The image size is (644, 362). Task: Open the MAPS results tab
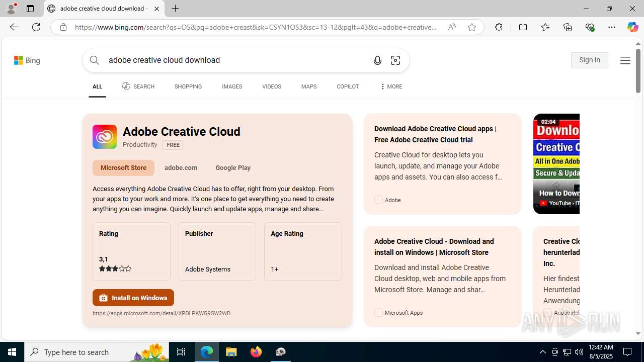[x=309, y=86]
